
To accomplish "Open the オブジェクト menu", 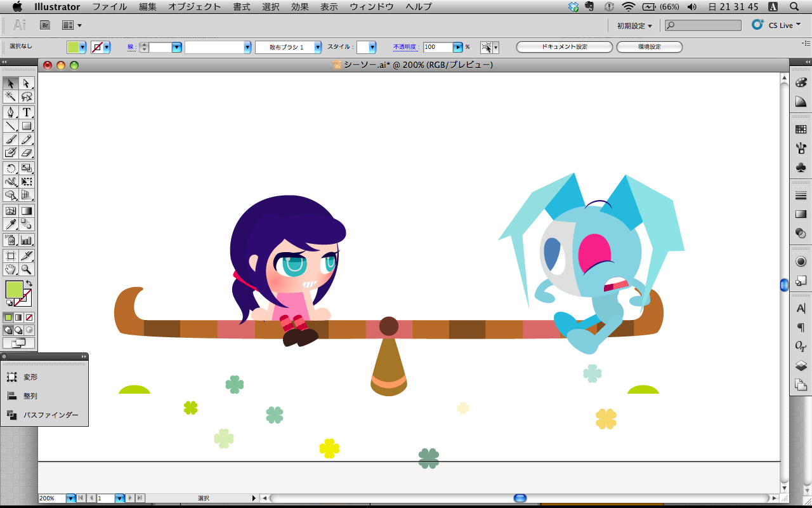I will [195, 7].
